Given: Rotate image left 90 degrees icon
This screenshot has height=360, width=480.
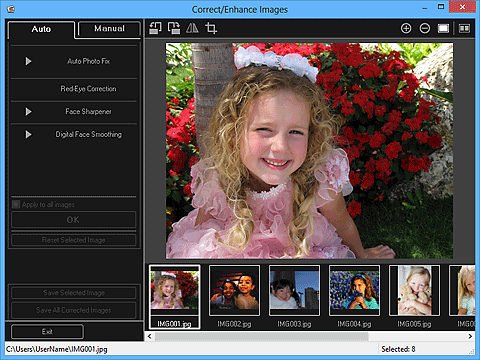Looking at the screenshot, I should pos(155,28).
